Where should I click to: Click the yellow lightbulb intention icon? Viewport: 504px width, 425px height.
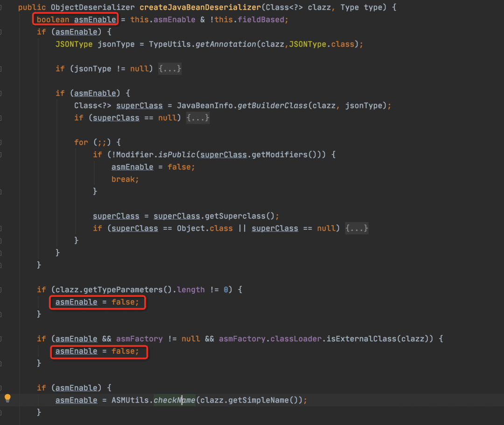click(8, 398)
